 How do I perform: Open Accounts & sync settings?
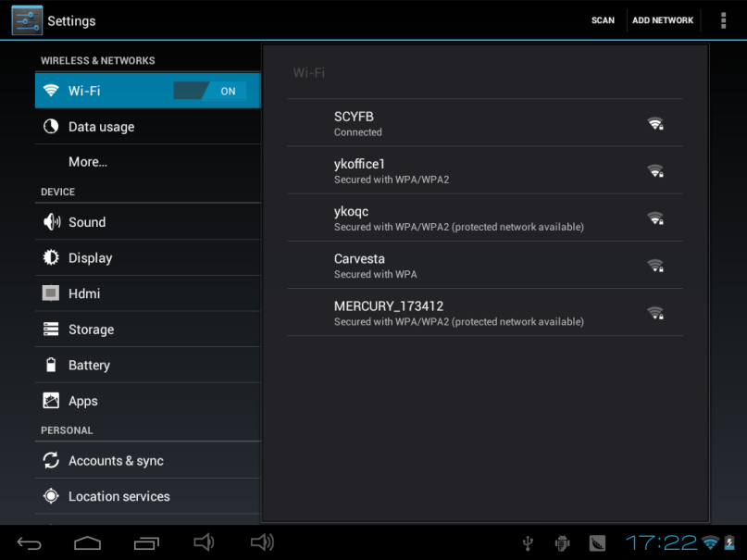click(x=148, y=460)
